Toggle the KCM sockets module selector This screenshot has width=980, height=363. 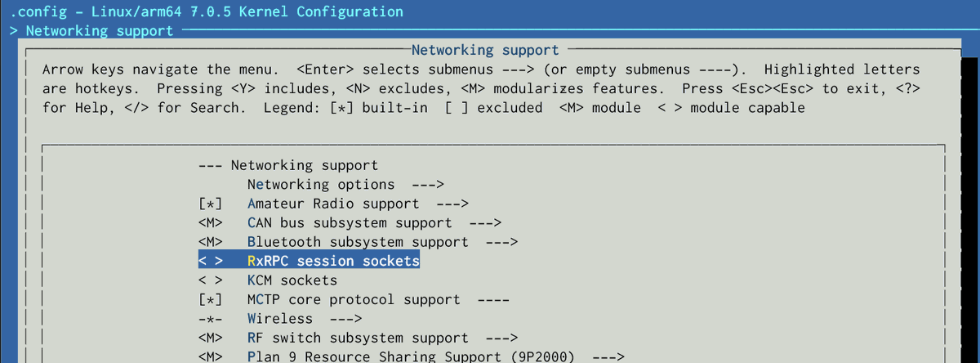(211, 280)
